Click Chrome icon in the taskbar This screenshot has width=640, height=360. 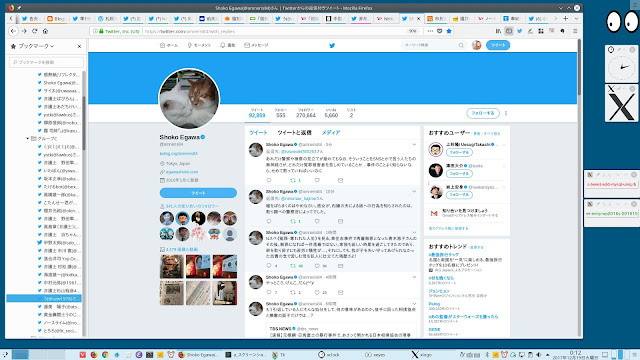tap(105, 355)
